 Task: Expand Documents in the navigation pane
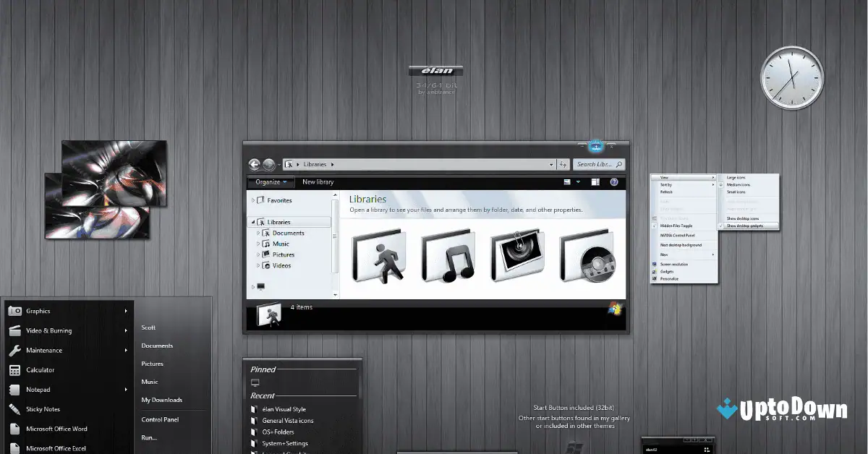coord(258,233)
